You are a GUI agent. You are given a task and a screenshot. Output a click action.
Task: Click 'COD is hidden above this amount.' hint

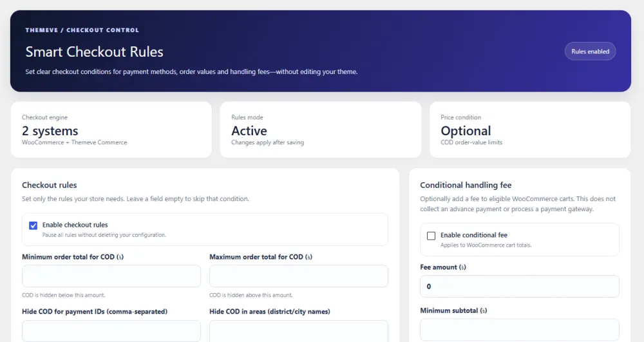(x=251, y=295)
